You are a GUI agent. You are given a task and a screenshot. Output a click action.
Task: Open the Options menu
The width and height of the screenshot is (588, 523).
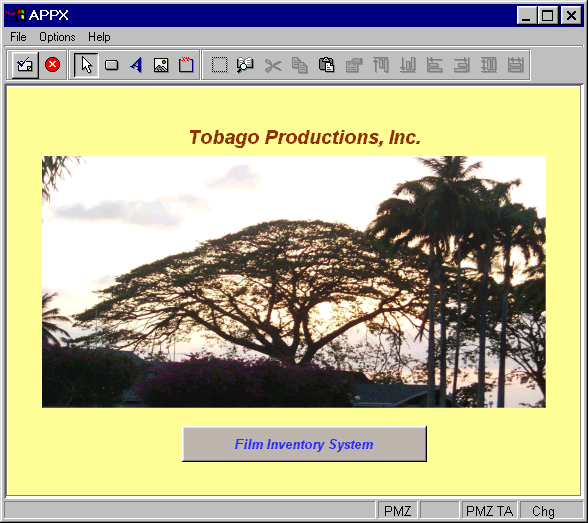coord(57,37)
